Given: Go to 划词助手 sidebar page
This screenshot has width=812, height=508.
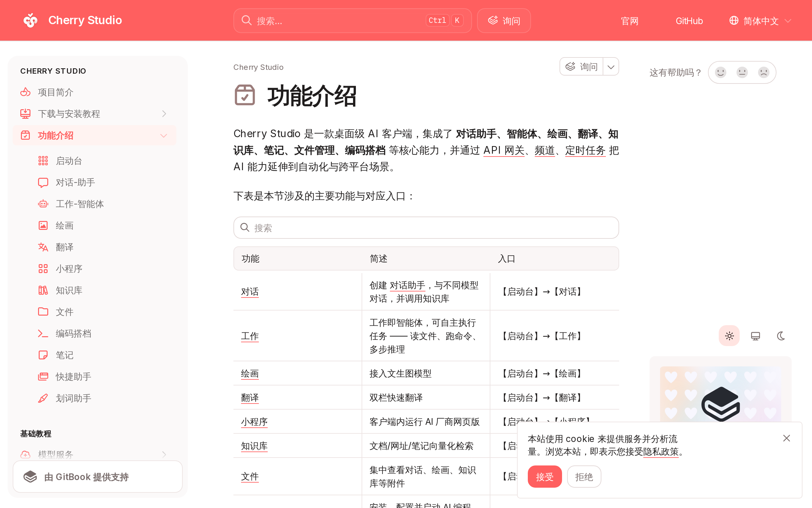Looking at the screenshot, I should click(103, 398).
